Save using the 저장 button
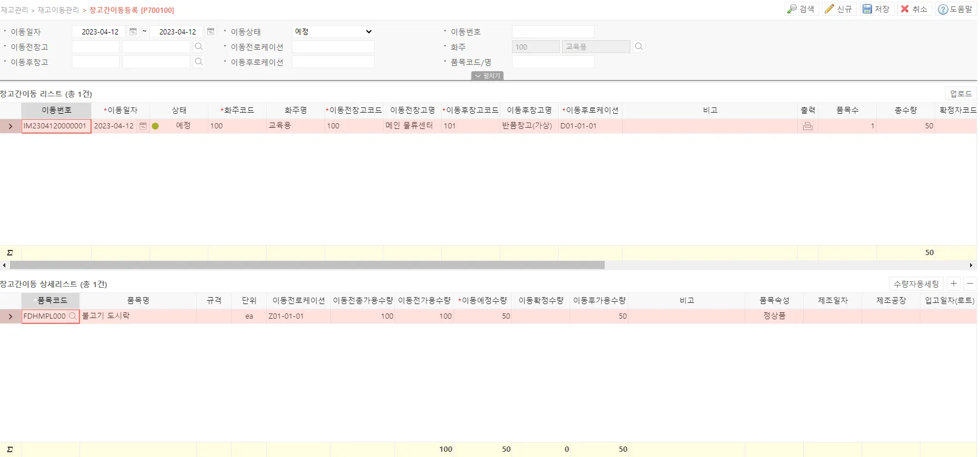 (876, 9)
